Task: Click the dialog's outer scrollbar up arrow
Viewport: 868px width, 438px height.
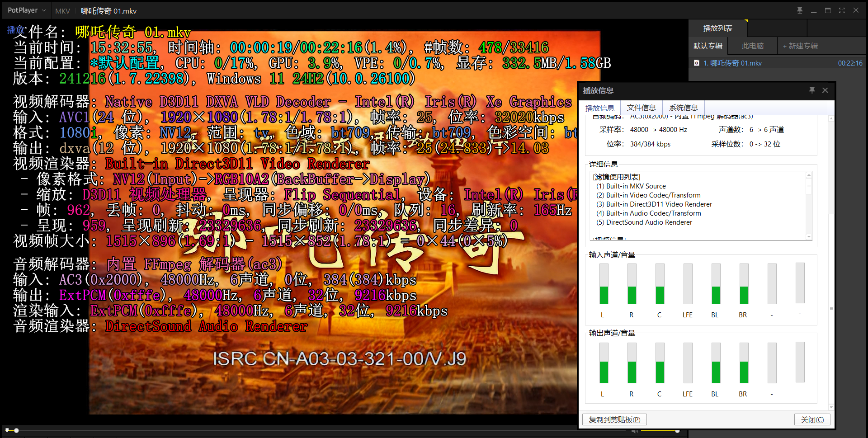Action: click(x=831, y=118)
